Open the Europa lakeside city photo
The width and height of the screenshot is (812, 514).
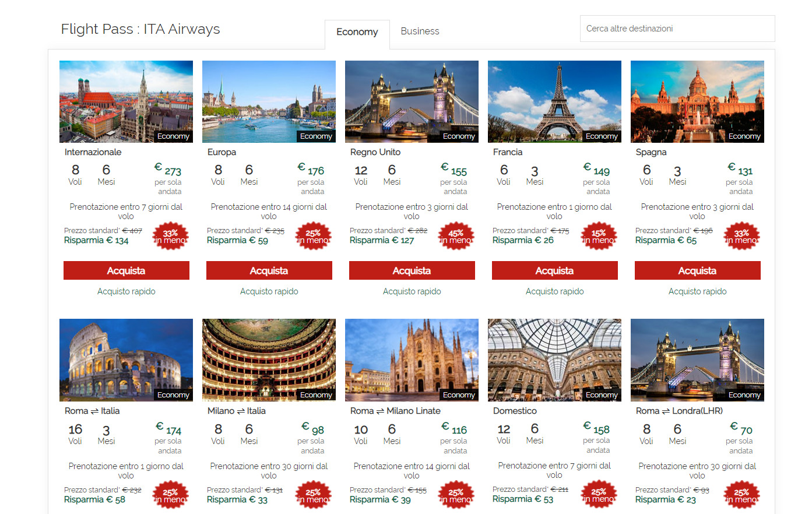[269, 101]
